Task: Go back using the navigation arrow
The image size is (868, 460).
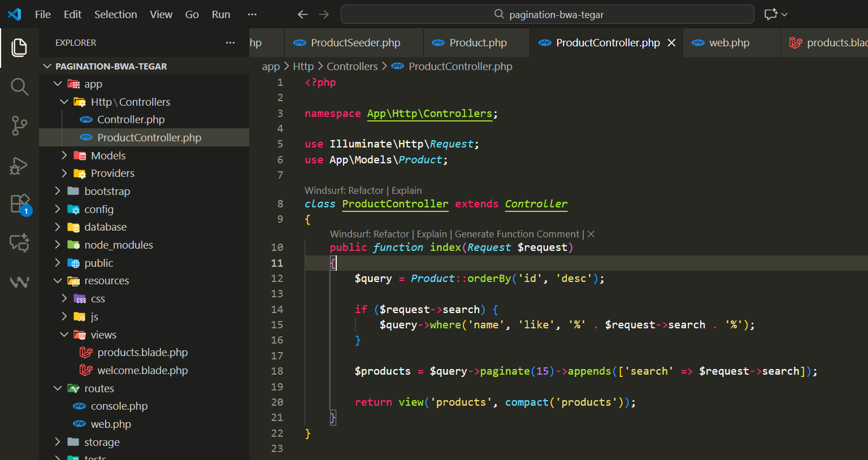Action: (303, 15)
